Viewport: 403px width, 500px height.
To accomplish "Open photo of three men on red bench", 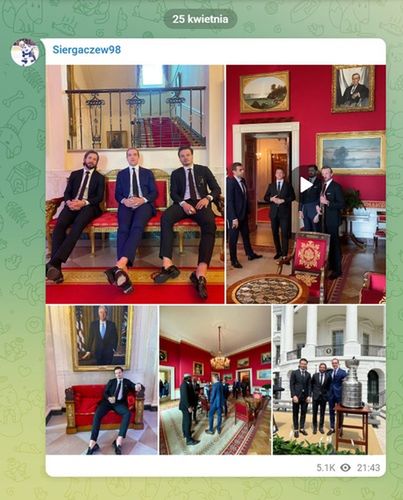I will point(135,184).
